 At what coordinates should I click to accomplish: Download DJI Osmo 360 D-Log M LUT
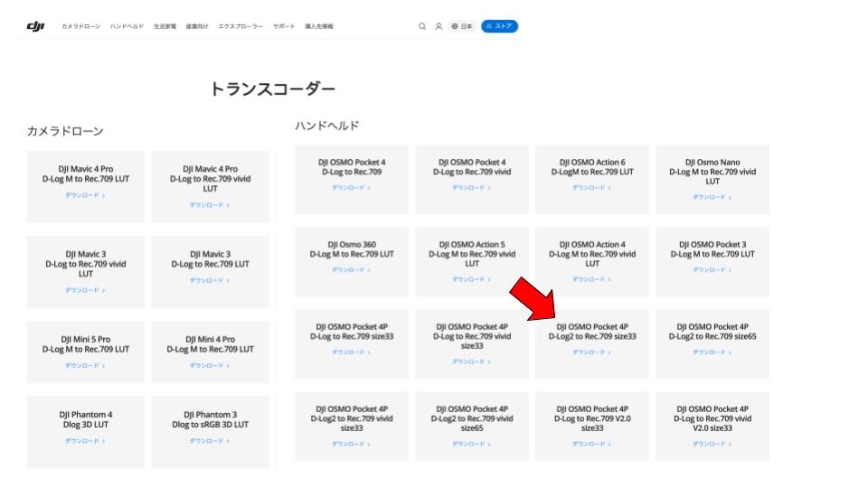click(x=352, y=270)
